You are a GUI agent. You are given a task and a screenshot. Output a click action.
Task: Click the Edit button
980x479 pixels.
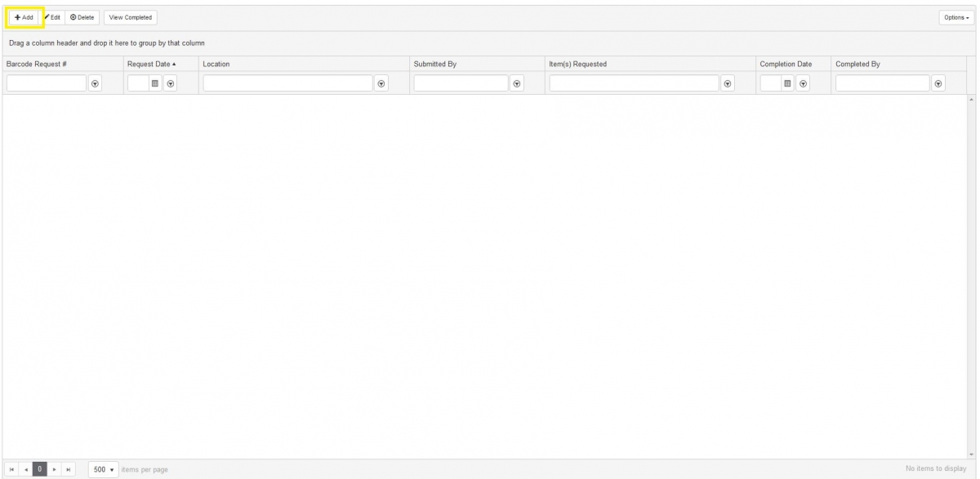coord(53,17)
